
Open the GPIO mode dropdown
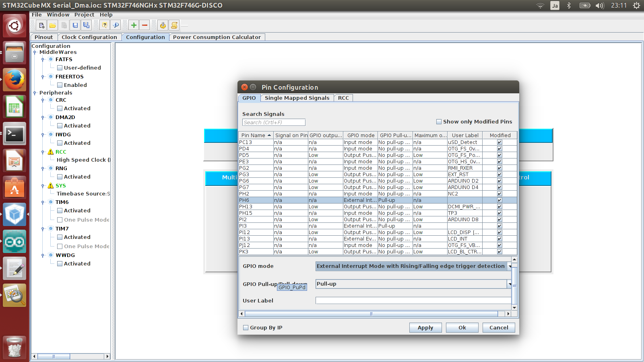[x=510, y=266]
